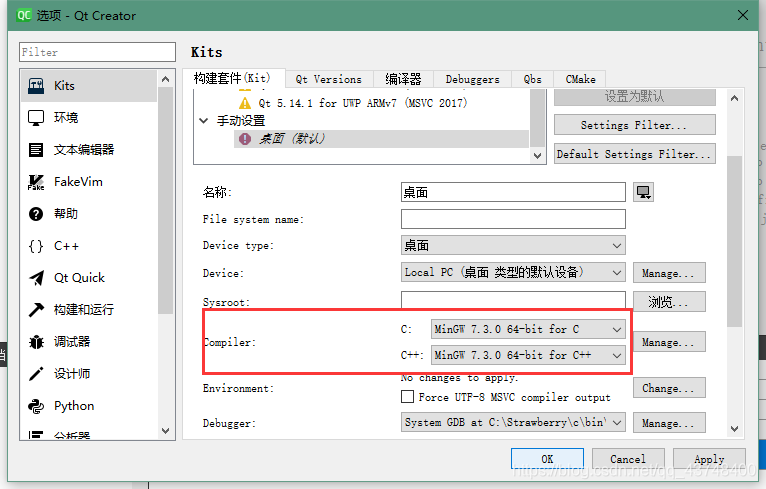
Task: Click the error icon of 桌面 (默认) kit
Action: (245, 139)
